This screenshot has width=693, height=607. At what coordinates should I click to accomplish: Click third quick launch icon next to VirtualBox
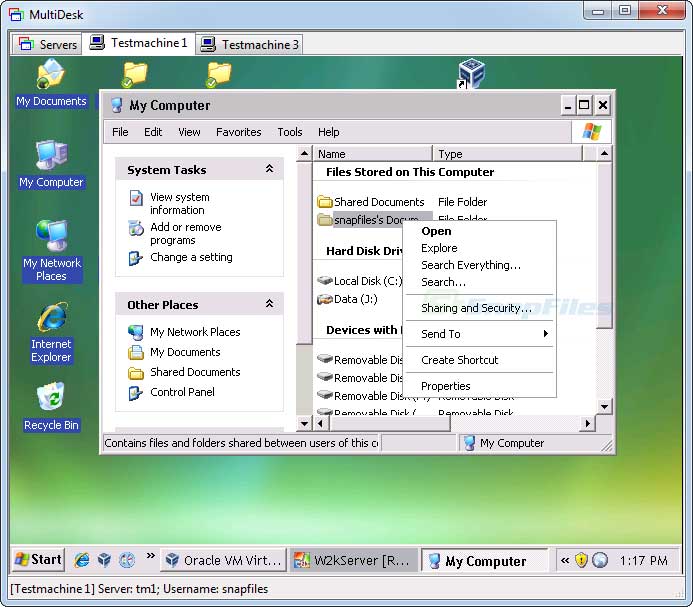coord(127,560)
